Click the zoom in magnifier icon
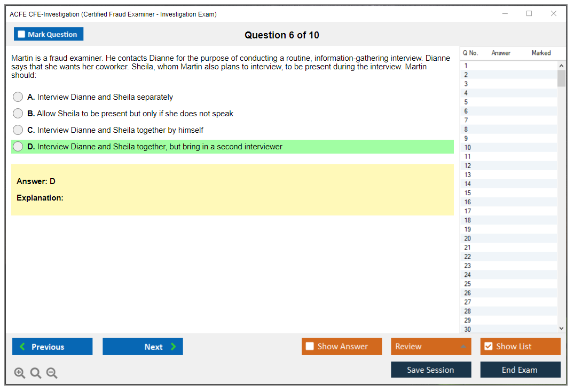 click(x=20, y=373)
